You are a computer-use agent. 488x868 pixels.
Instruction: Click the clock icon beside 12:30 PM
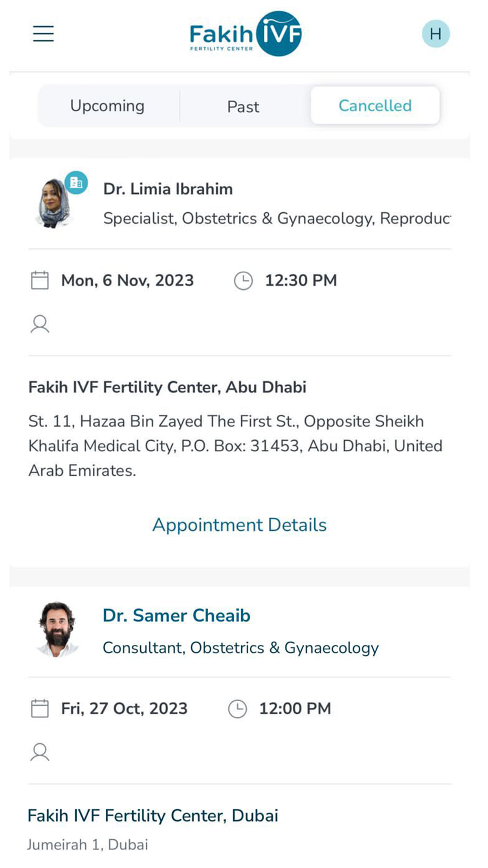tap(243, 281)
